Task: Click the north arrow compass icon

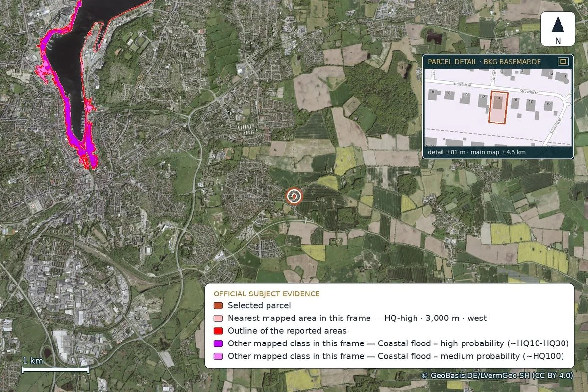Action: pyautogui.click(x=558, y=30)
